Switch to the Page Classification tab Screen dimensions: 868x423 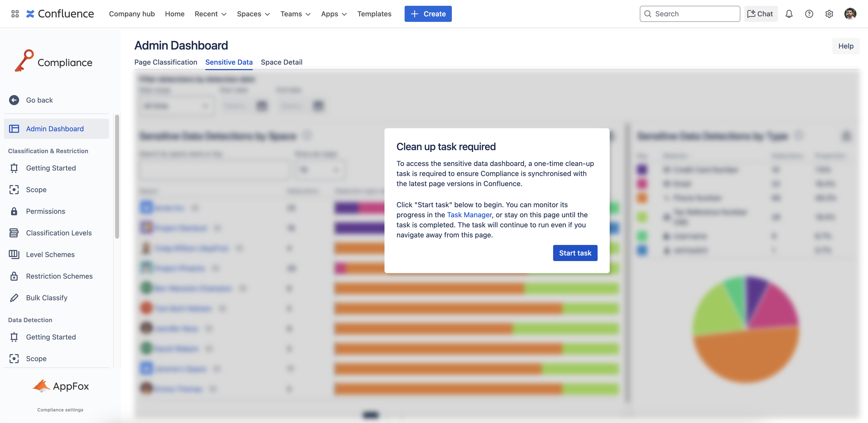[x=165, y=62]
